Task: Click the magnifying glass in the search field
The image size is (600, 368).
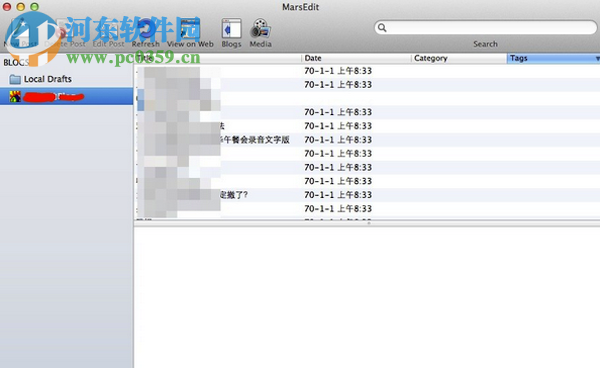Action: (x=382, y=28)
